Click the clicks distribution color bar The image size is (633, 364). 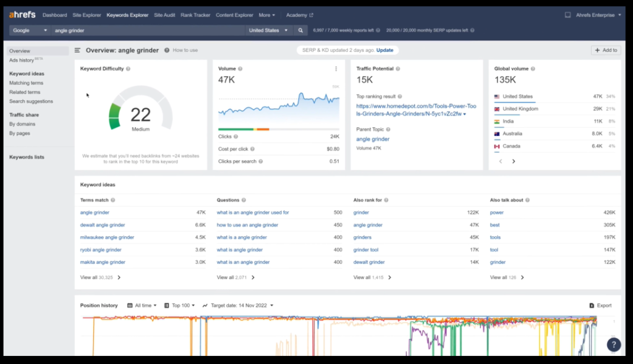[x=279, y=130]
